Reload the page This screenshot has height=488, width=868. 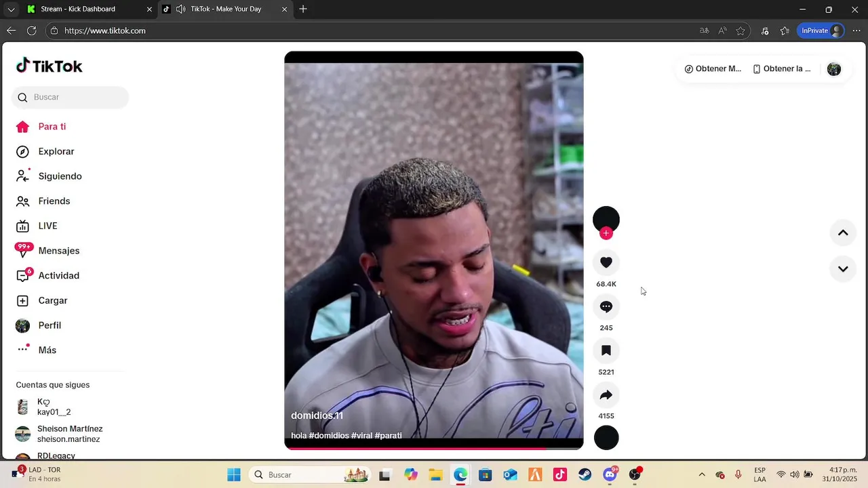click(x=31, y=30)
